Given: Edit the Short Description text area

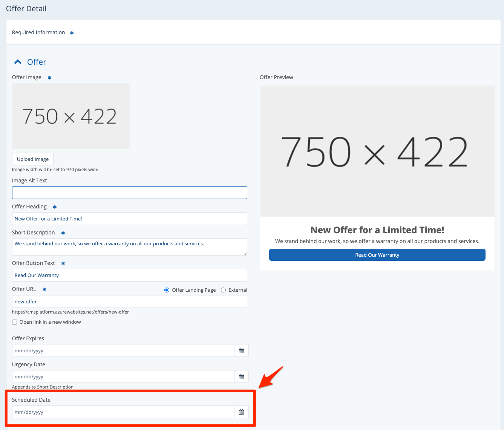Looking at the screenshot, I should (129, 246).
